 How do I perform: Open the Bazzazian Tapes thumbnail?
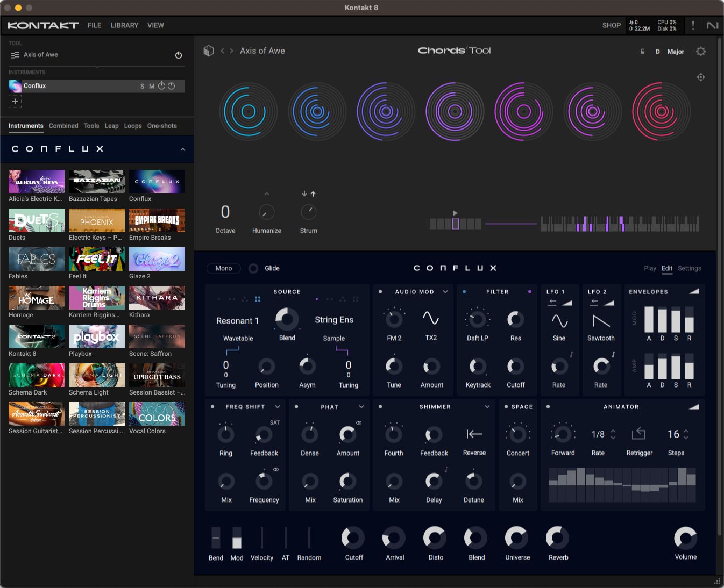(96, 181)
